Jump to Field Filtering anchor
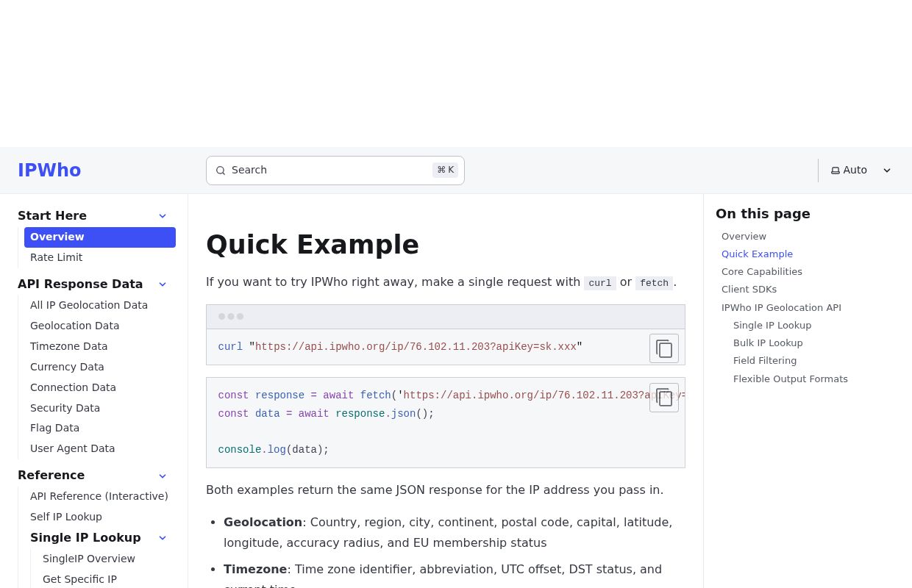This screenshot has width=912, height=588. tap(765, 361)
